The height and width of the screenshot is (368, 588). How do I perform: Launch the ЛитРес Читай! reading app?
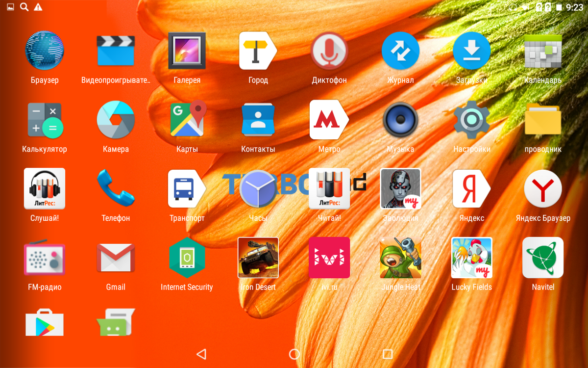329,188
